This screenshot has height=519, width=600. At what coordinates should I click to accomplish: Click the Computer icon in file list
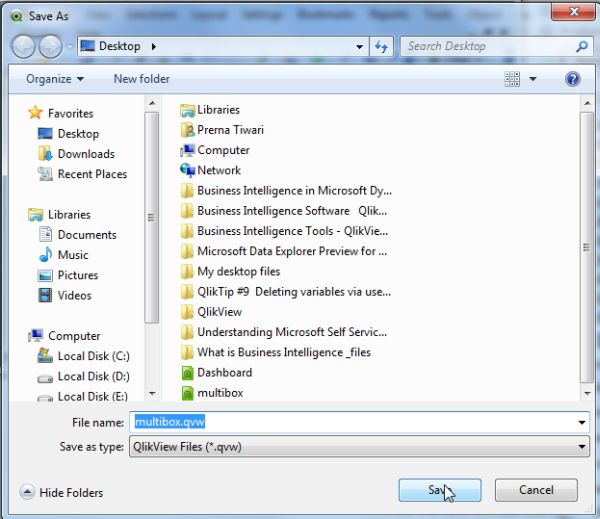coord(188,150)
